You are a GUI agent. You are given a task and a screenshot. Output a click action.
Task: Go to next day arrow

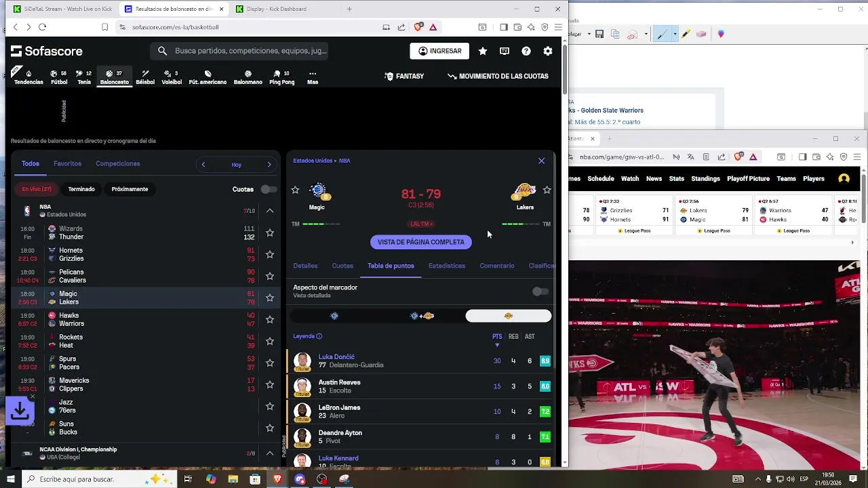(269, 165)
